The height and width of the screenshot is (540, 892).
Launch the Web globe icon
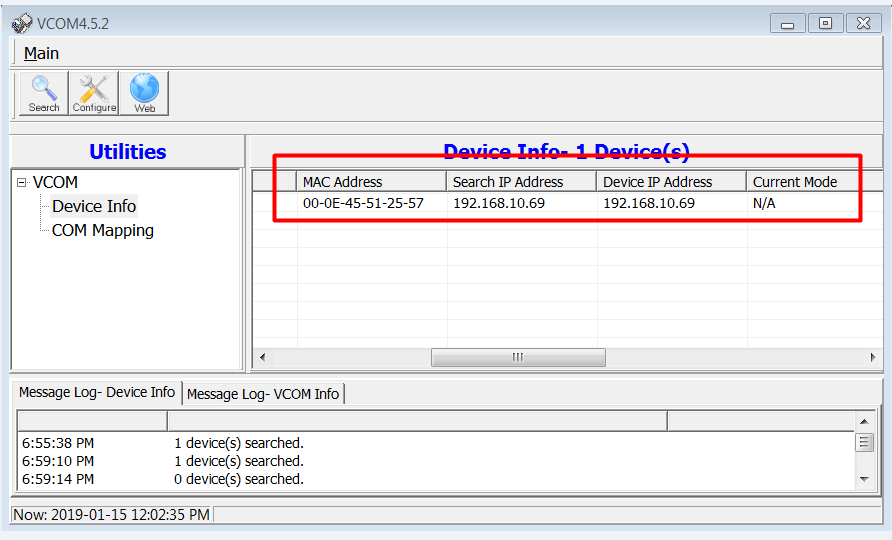pos(144,93)
